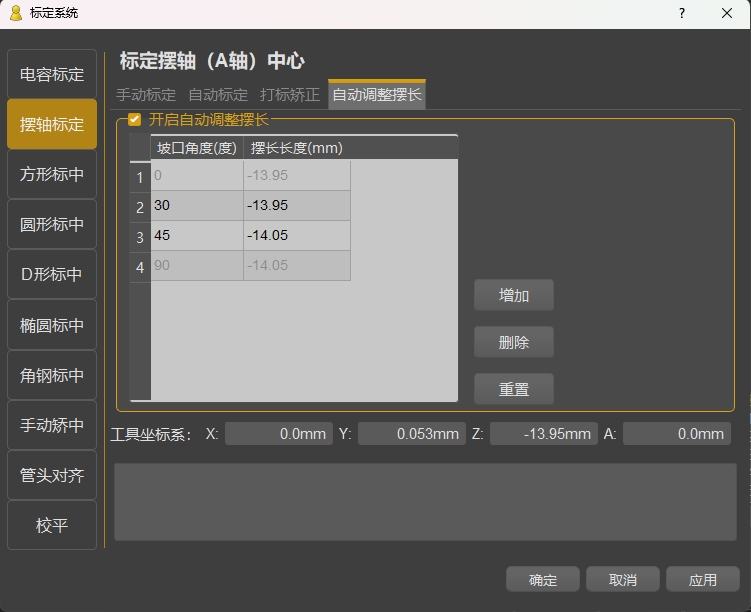The image size is (751, 612).
Task: Select the 自动调整摆长 tab
Action: point(377,94)
